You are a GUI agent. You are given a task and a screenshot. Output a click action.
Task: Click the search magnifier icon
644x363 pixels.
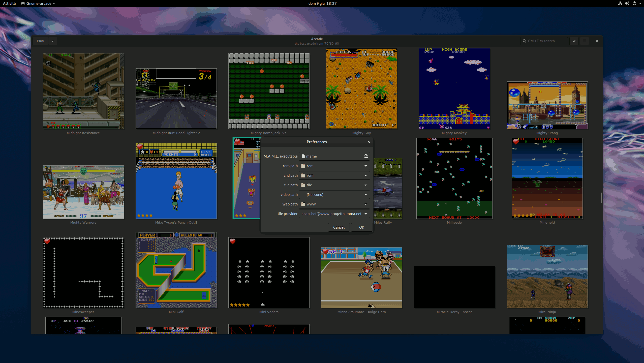[525, 41]
